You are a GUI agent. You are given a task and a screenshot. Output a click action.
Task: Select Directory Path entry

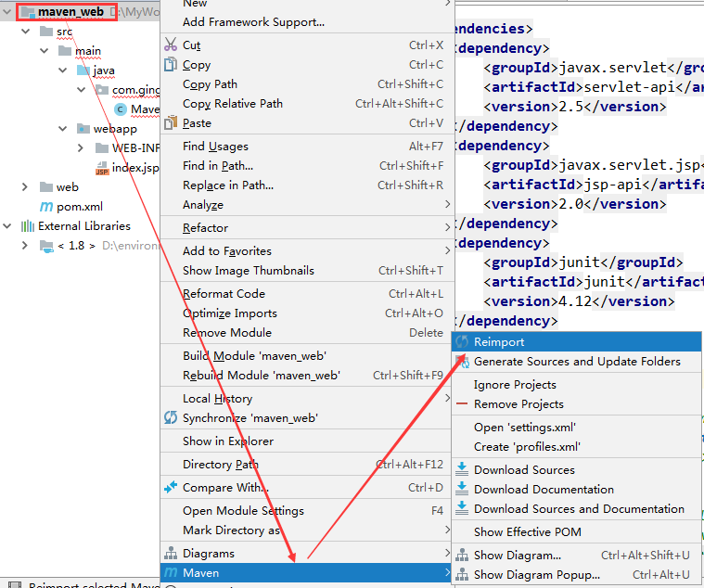[307, 464]
